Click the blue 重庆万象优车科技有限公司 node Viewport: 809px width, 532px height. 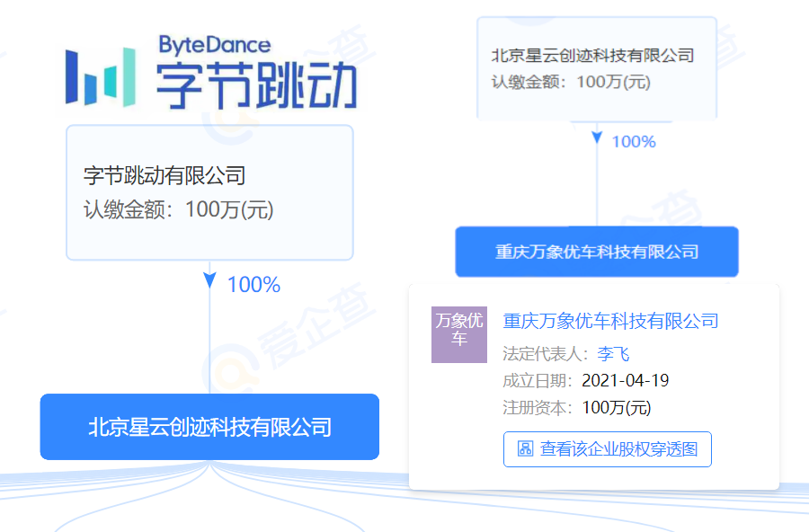click(x=597, y=252)
